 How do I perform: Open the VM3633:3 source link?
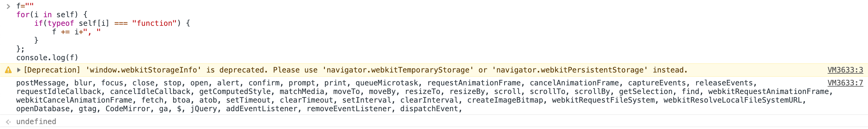(x=845, y=70)
